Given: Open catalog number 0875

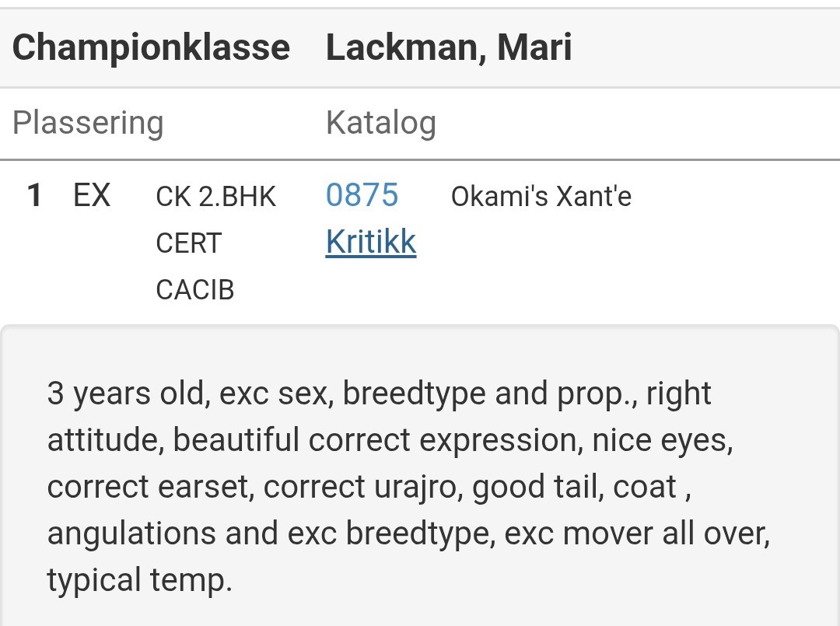Looking at the screenshot, I should pyautogui.click(x=362, y=195).
